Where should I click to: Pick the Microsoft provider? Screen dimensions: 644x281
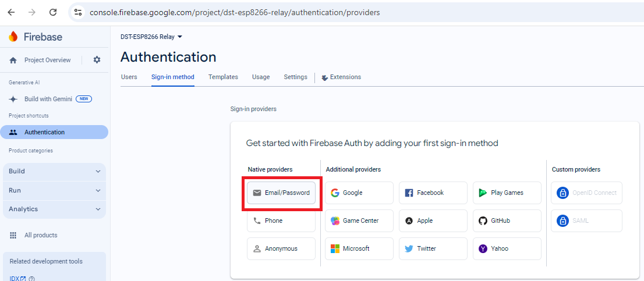point(359,248)
